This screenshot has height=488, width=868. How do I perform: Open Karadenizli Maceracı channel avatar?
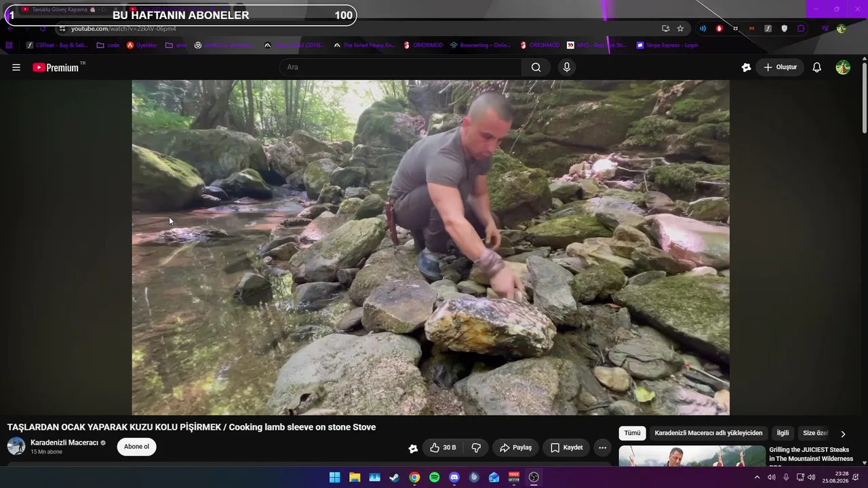(16, 446)
